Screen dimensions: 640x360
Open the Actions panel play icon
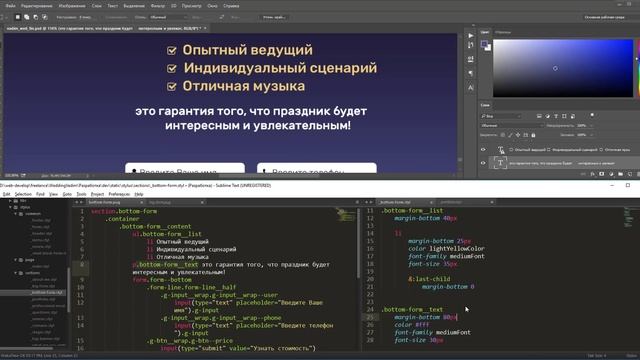tap(471, 36)
